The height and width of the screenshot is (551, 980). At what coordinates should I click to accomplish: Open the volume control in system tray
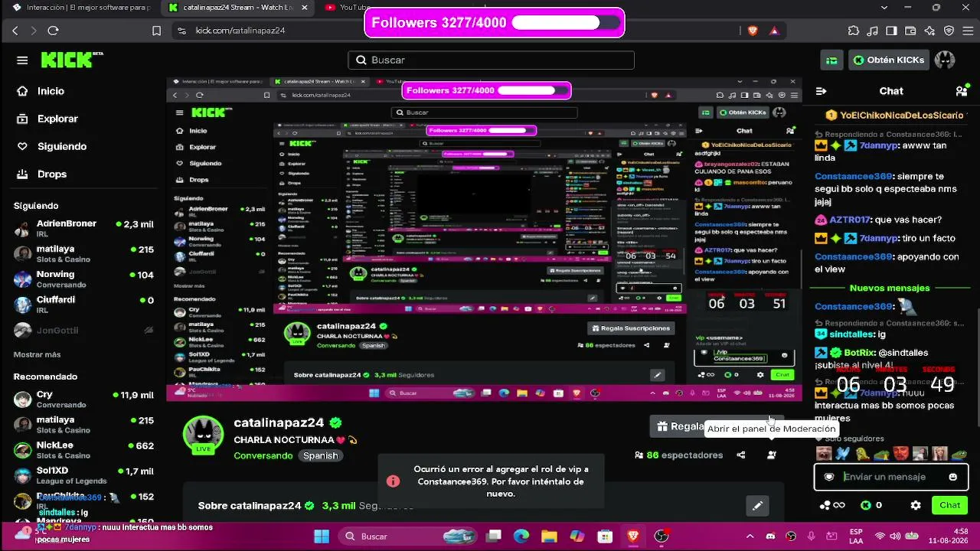pos(896,536)
